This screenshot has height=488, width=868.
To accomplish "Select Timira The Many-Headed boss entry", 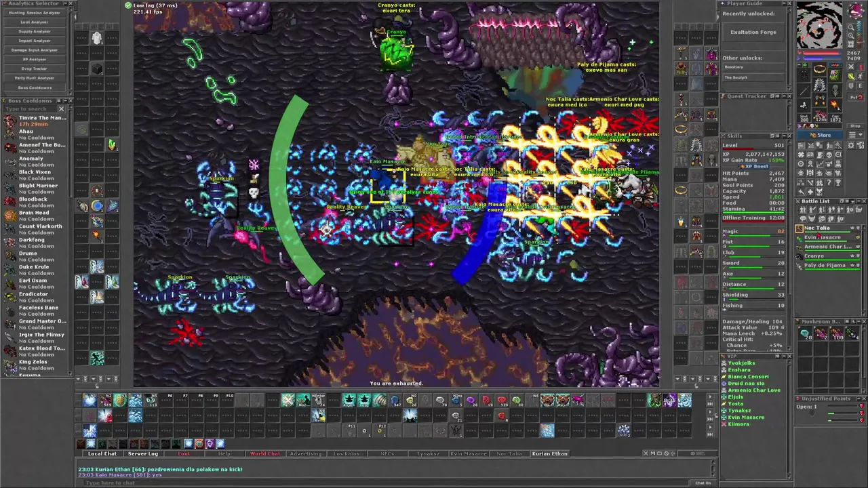I will point(35,121).
